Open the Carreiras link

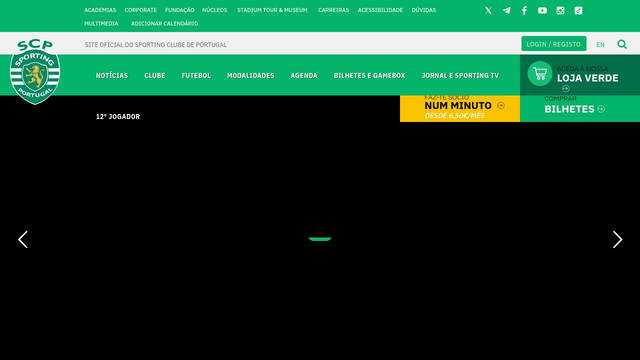(x=333, y=10)
